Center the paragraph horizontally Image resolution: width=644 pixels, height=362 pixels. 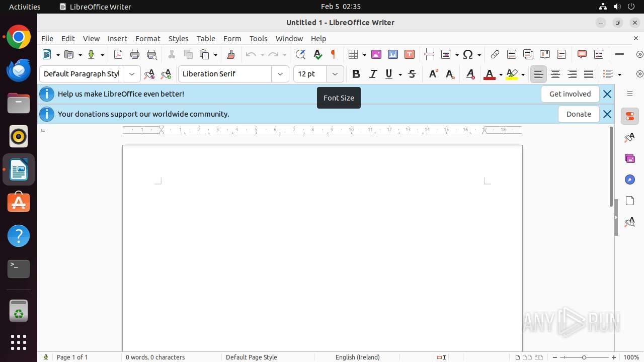coord(555,74)
